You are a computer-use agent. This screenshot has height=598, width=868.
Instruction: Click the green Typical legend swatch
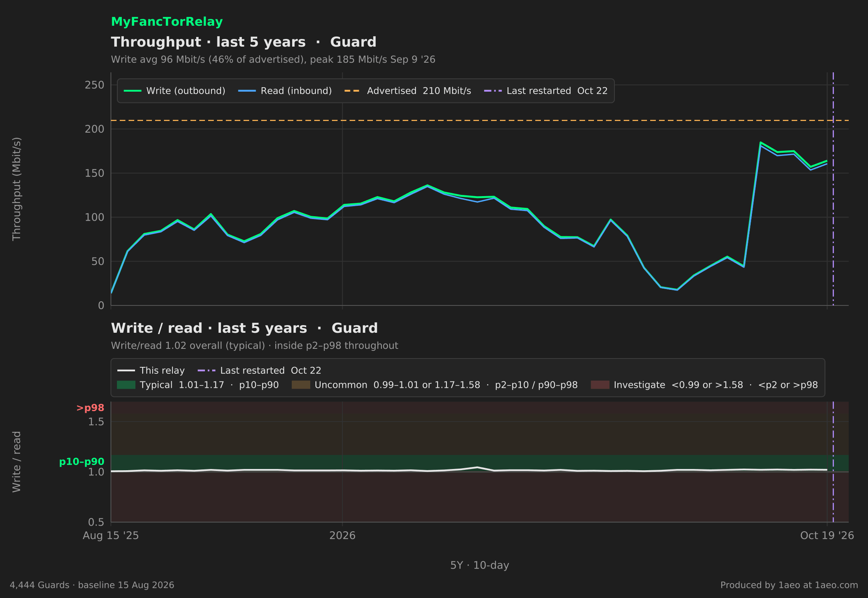(126, 385)
